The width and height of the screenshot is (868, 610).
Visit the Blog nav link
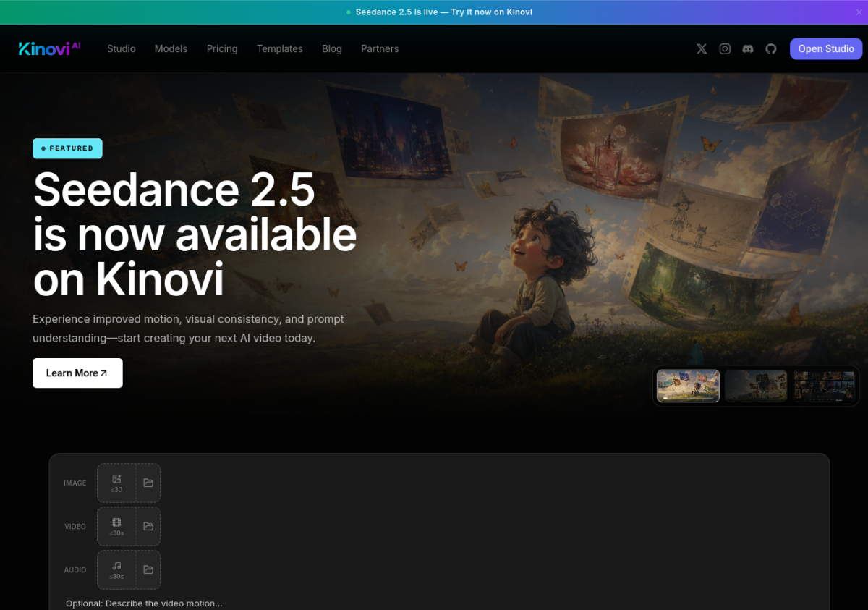click(332, 49)
